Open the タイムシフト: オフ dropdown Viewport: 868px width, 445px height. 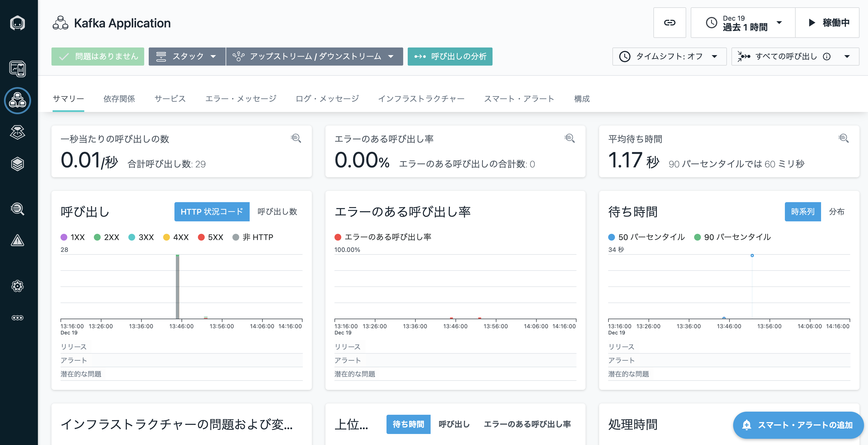[669, 56]
